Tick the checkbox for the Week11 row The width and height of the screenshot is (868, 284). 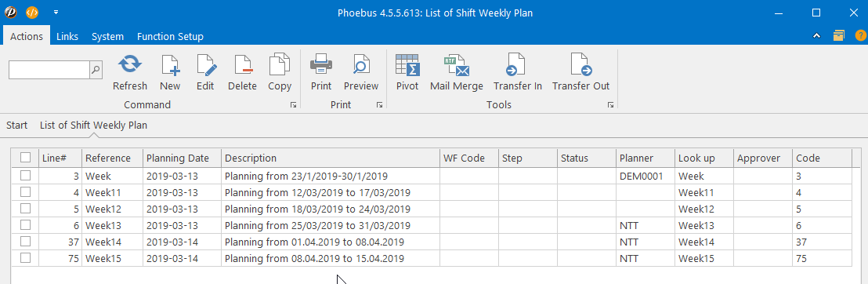tap(26, 192)
